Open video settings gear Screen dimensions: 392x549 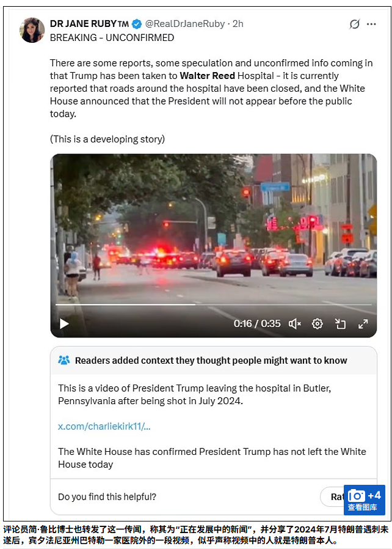point(317,324)
